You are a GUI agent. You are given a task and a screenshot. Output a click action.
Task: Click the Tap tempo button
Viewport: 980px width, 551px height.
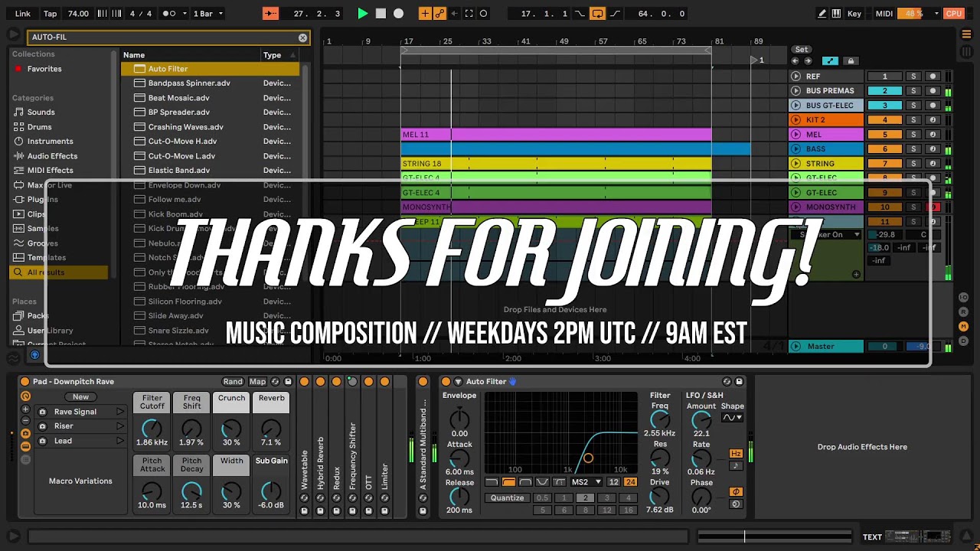(x=51, y=14)
